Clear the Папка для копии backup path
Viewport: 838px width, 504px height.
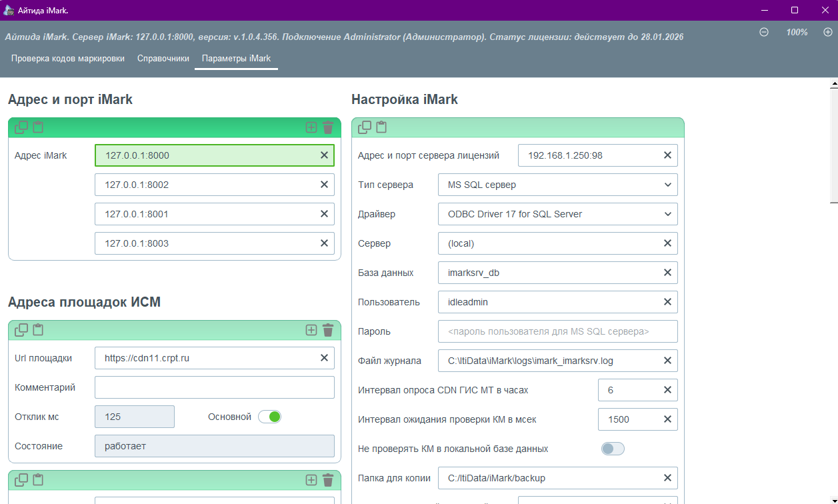667,478
